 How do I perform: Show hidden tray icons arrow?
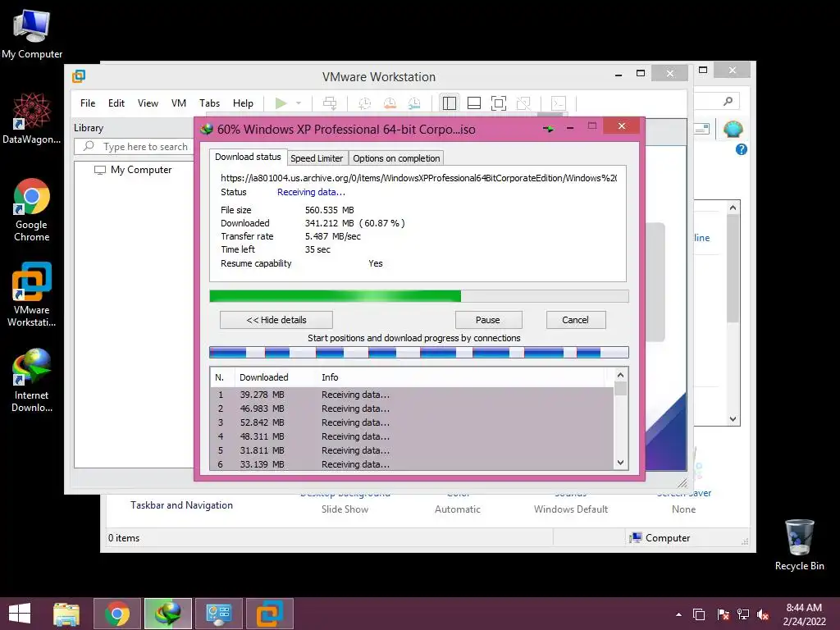(x=678, y=614)
